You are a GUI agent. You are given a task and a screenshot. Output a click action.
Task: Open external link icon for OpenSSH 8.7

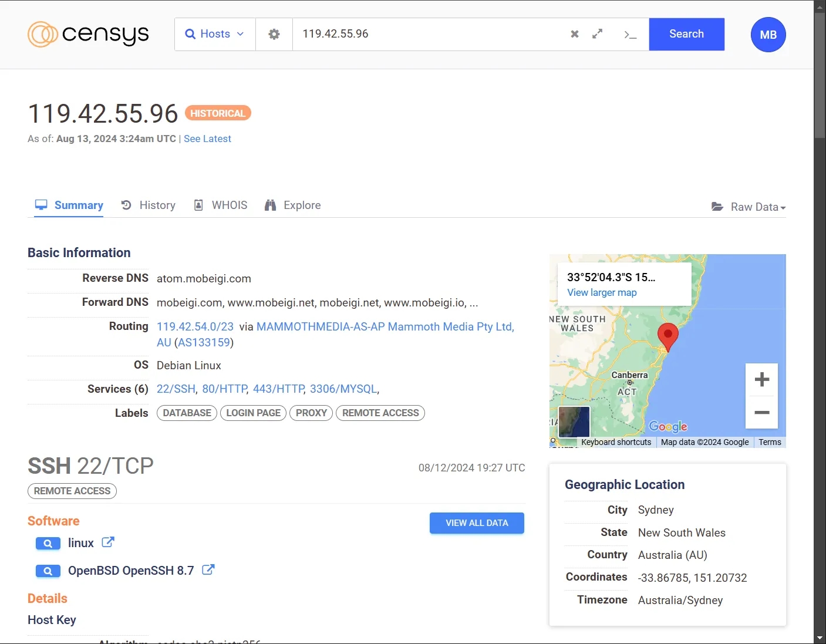coord(208,570)
